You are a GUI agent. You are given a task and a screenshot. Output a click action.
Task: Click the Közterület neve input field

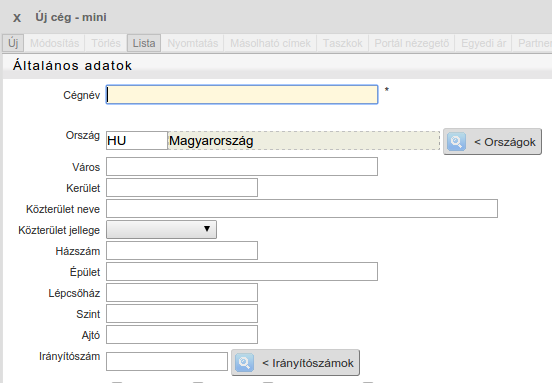coord(302,208)
